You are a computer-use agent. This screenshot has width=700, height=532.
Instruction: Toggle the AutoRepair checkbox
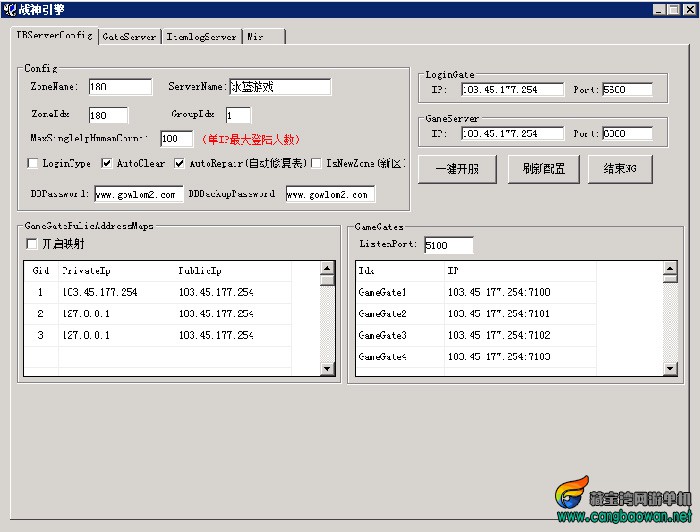[x=180, y=163]
